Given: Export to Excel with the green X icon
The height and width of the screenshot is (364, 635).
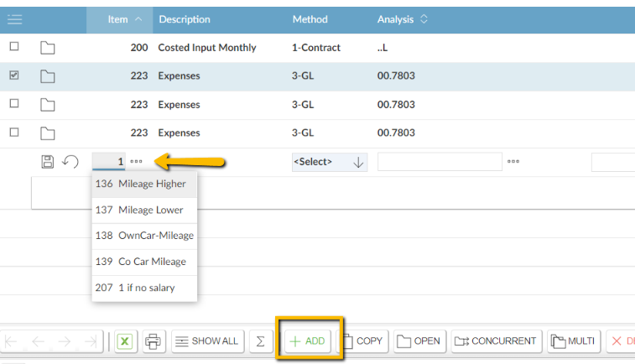Looking at the screenshot, I should tap(125, 341).
